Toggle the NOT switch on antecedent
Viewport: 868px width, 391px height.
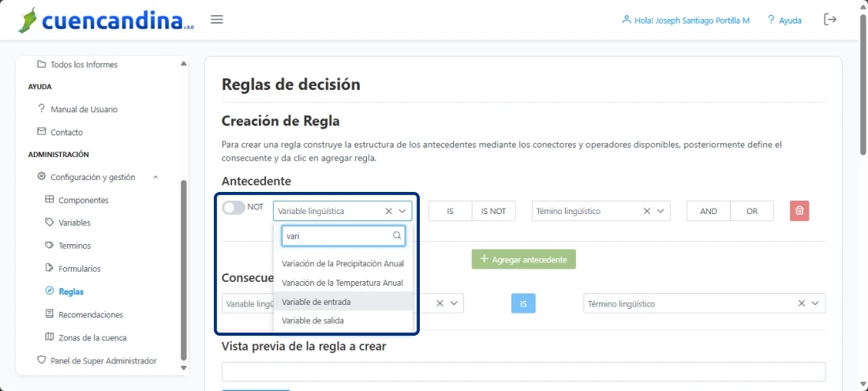234,208
